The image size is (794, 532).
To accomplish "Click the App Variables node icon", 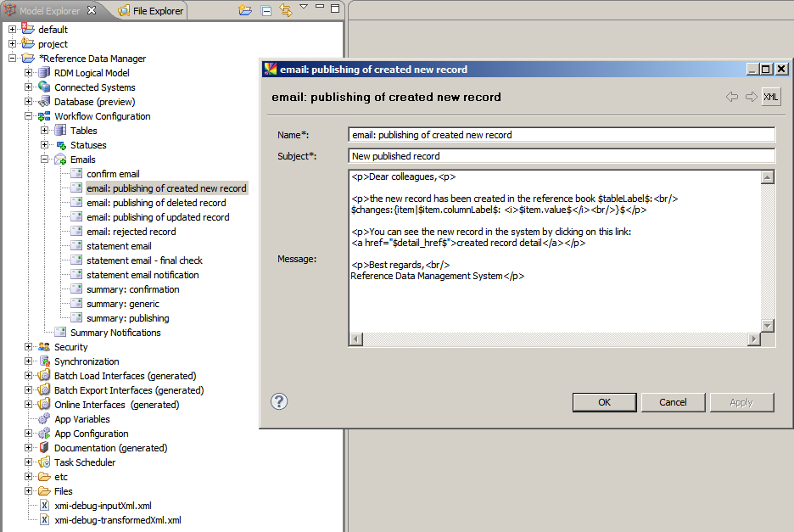I will pos(44,419).
